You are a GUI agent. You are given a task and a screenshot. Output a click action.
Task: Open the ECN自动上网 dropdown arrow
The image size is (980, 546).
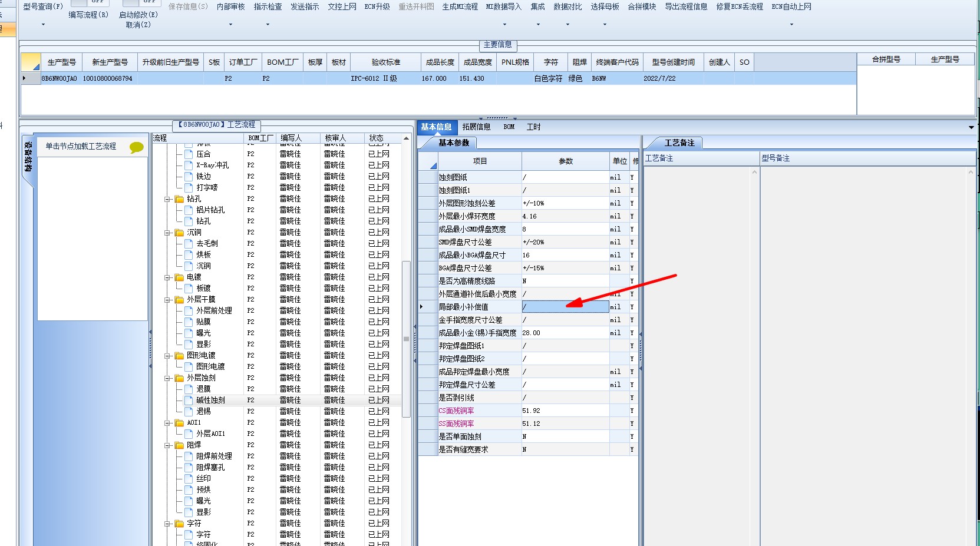(x=791, y=25)
